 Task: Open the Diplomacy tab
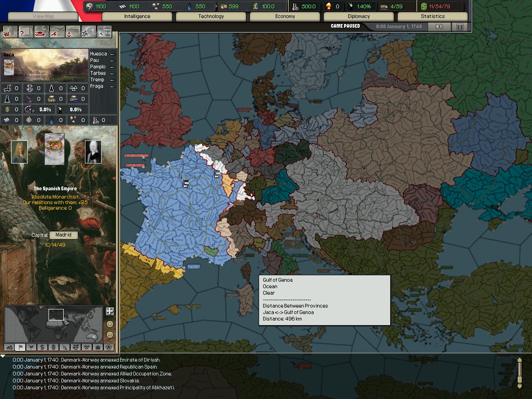tap(358, 17)
